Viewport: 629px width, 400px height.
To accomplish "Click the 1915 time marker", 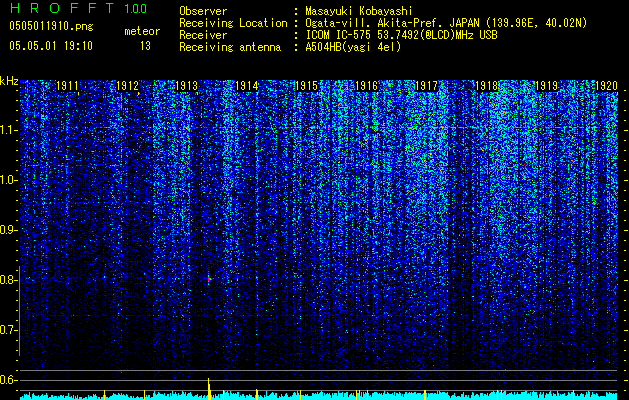I will point(306,86).
